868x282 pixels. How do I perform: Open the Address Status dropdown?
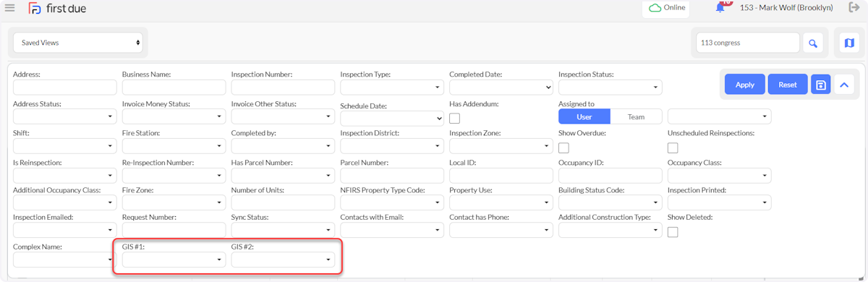tap(65, 116)
